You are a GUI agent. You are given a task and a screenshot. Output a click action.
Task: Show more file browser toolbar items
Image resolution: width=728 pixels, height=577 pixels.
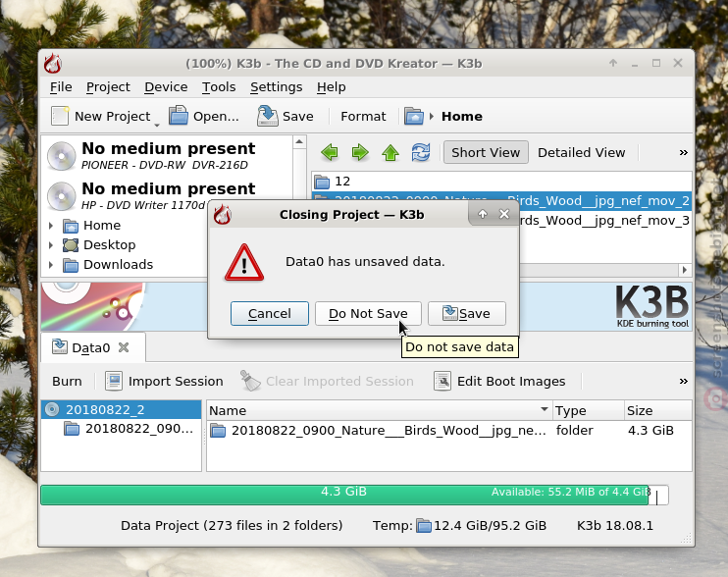click(x=684, y=152)
